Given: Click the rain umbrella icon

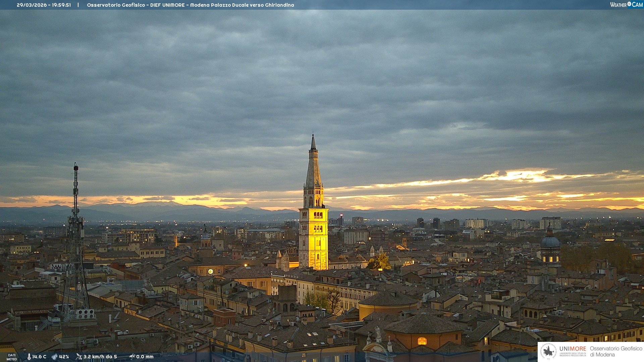Looking at the screenshot, I should 132,357.
